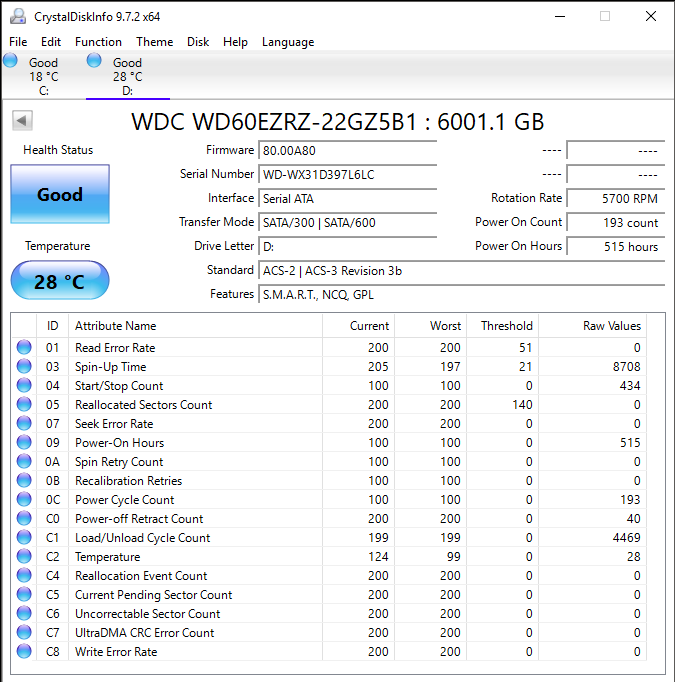Click the Raw Values column header
Viewport: 675px width, 682px height.
pyautogui.click(x=592, y=326)
